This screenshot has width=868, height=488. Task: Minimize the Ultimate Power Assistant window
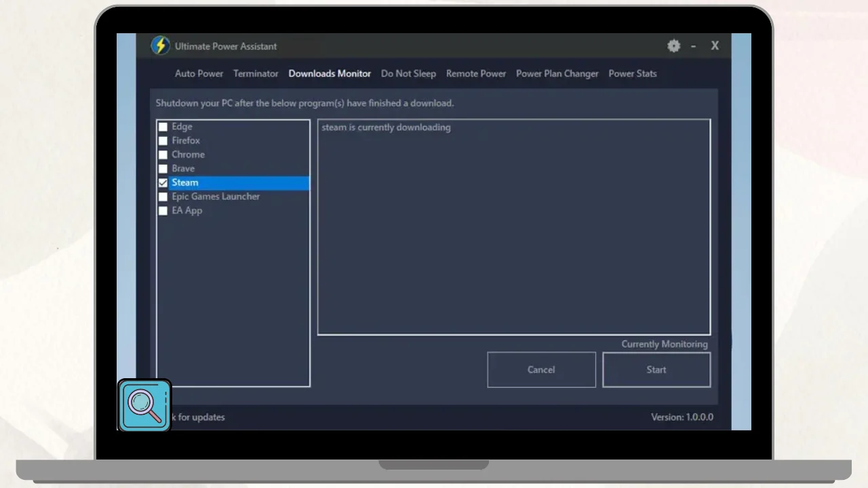point(693,46)
